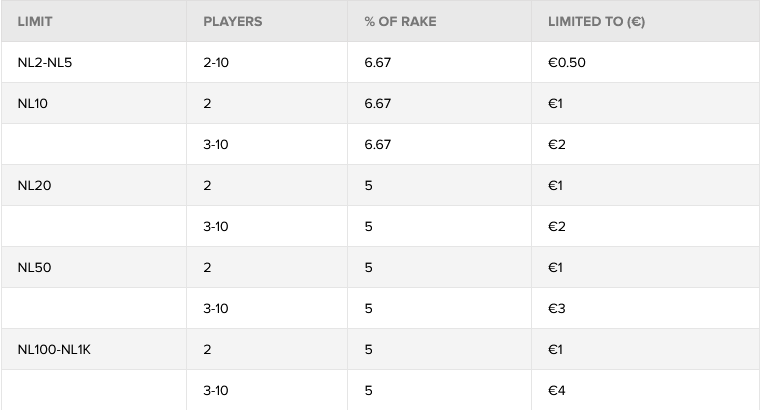The height and width of the screenshot is (410, 761).
Task: Select the rake value 5 in NL20 row
Action: pyautogui.click(x=369, y=185)
